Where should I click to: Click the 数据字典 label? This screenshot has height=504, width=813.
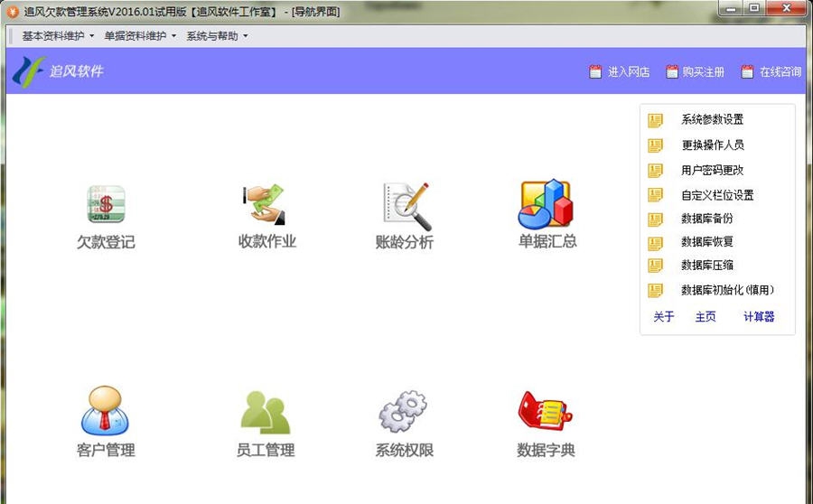coord(546,450)
